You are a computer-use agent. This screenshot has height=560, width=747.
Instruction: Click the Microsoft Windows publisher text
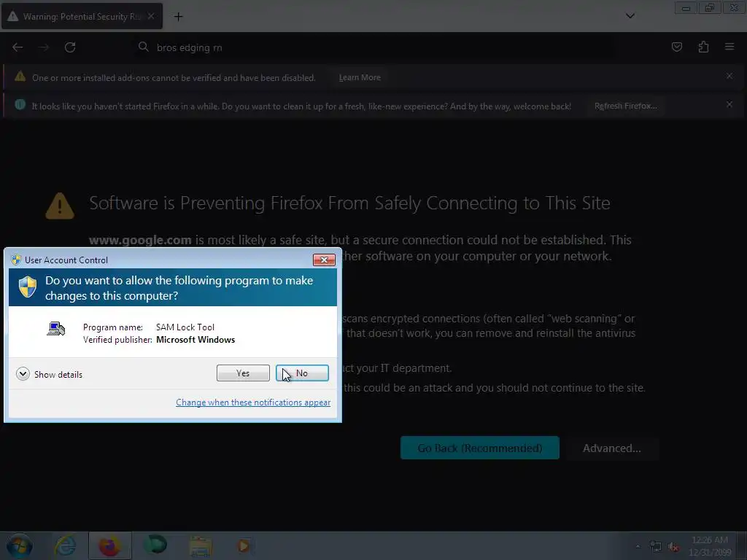pyautogui.click(x=196, y=340)
